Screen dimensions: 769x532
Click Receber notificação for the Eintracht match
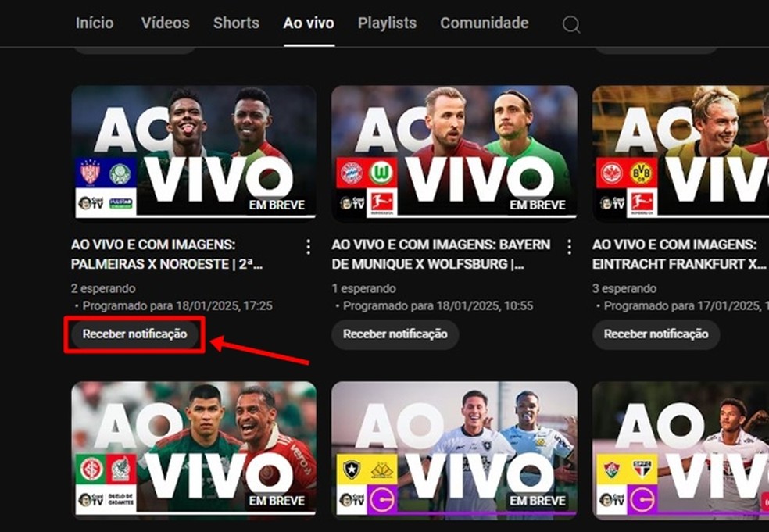tap(656, 334)
